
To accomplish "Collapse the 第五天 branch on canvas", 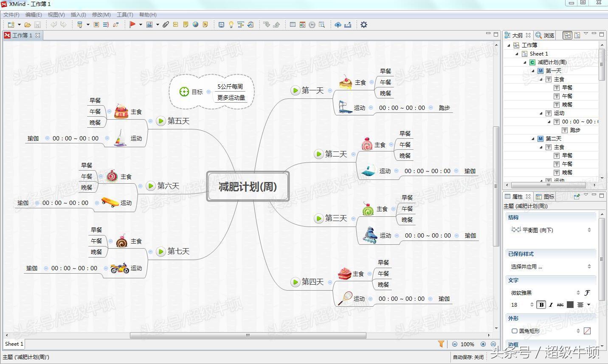I will pos(150,121).
